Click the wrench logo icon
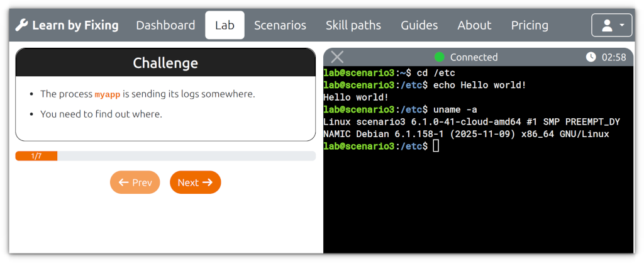The image size is (644, 263). [21, 25]
